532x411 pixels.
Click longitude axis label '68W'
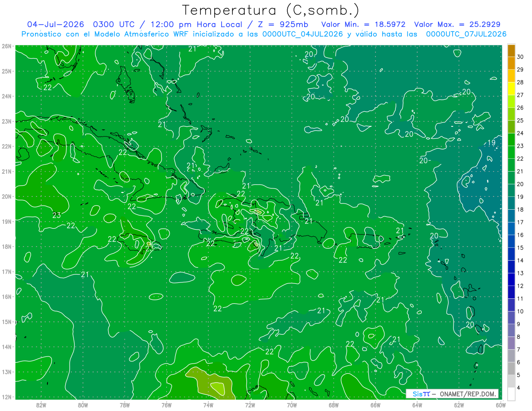click(x=334, y=405)
